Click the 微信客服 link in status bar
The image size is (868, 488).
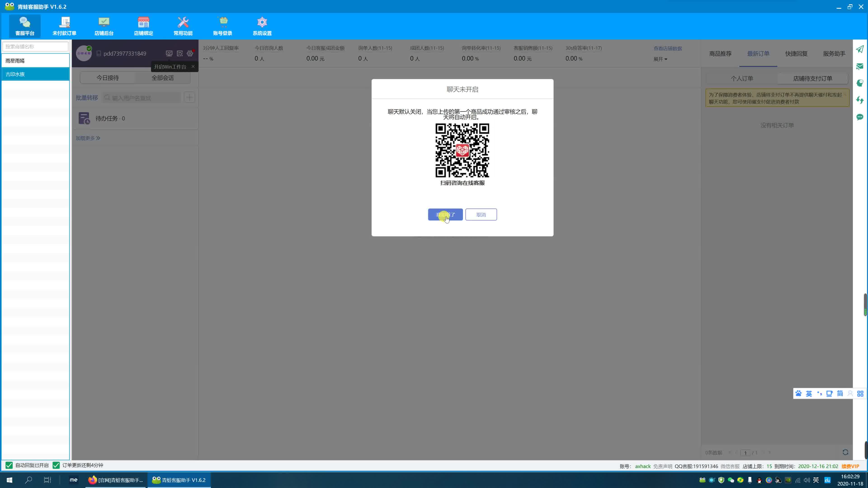pyautogui.click(x=730, y=467)
